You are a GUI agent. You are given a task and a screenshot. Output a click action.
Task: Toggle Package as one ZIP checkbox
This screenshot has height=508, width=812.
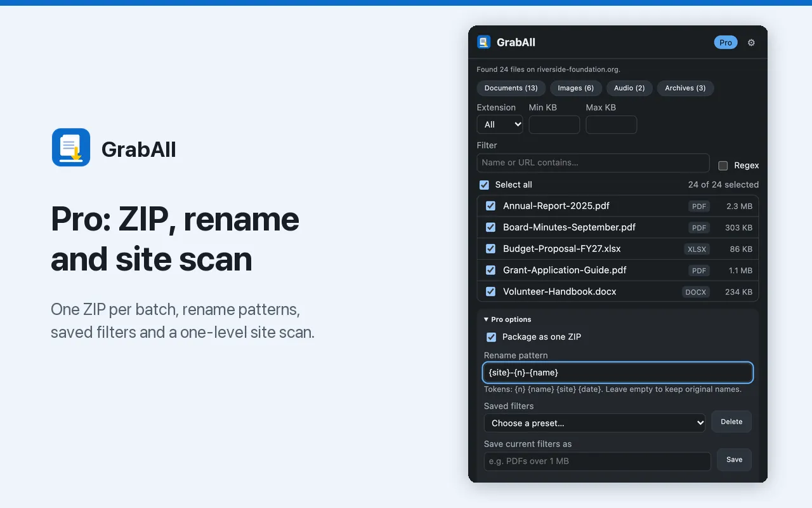point(491,337)
